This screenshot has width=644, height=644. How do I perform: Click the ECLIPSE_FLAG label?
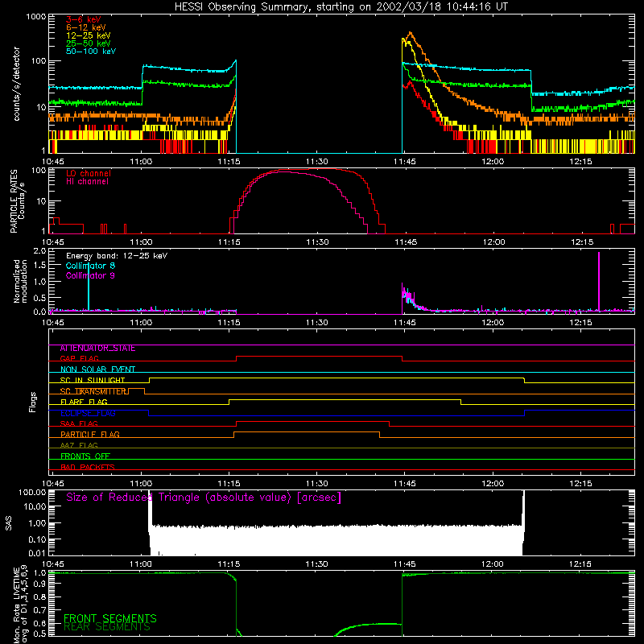[x=88, y=413]
